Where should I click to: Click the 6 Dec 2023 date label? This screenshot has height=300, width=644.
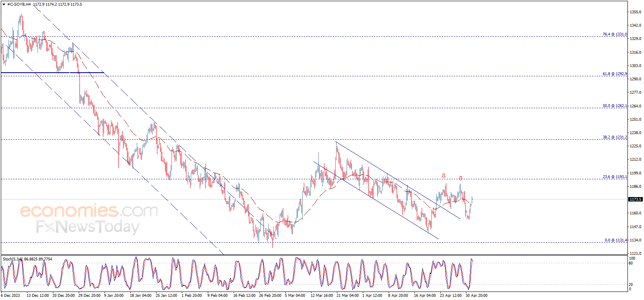(10, 296)
